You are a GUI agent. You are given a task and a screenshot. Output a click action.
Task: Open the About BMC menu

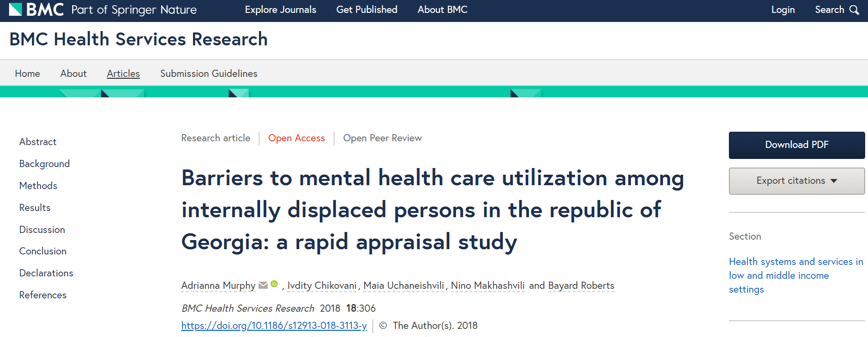(442, 10)
